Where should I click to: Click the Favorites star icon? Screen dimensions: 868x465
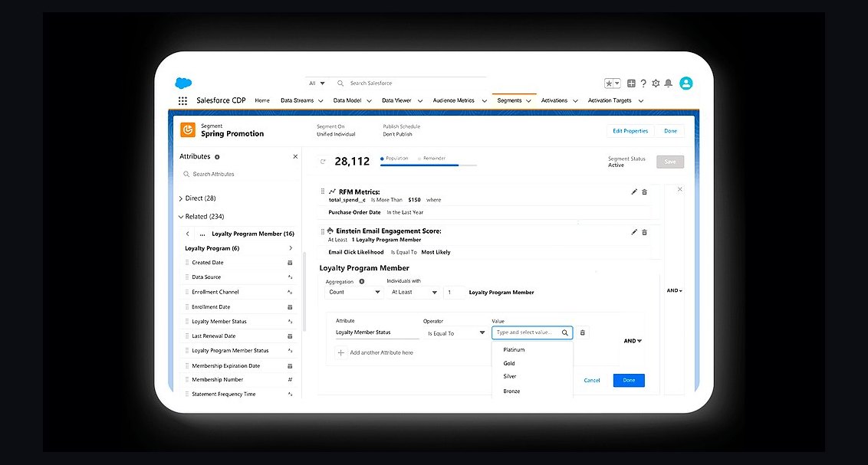click(x=608, y=84)
